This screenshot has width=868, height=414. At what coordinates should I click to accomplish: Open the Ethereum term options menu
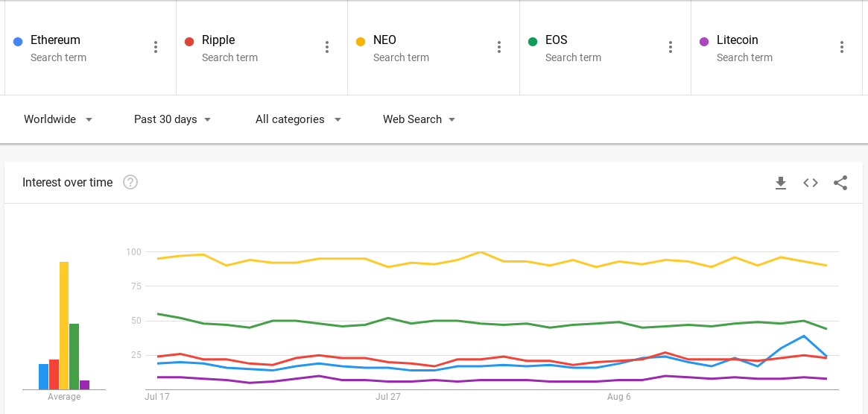click(x=156, y=47)
